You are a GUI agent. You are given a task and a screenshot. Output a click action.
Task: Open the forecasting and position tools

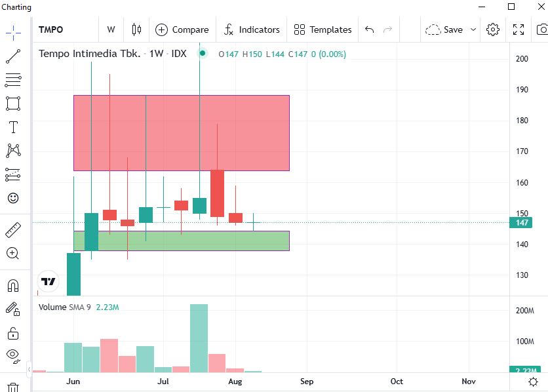13,174
